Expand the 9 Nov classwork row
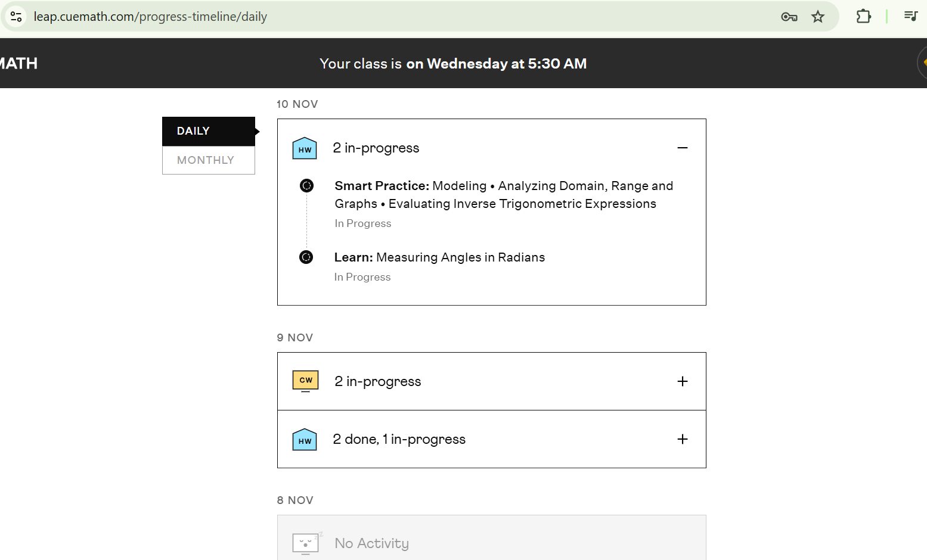927x560 pixels. point(683,381)
